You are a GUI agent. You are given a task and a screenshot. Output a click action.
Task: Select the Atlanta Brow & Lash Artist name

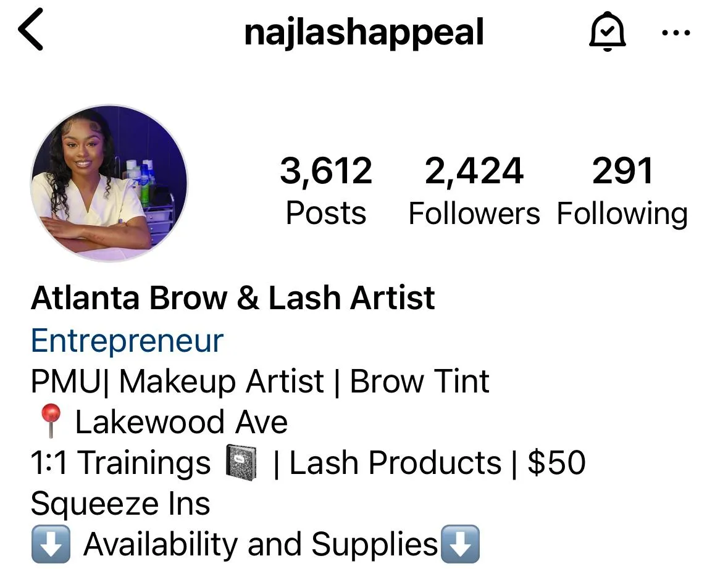(x=233, y=298)
